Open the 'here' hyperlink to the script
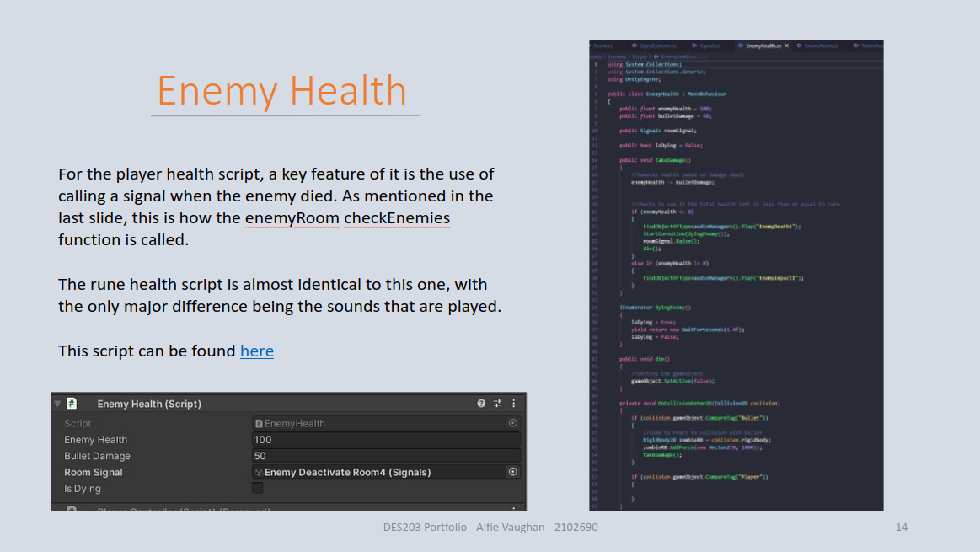The width and height of the screenshot is (980, 552). coord(257,351)
